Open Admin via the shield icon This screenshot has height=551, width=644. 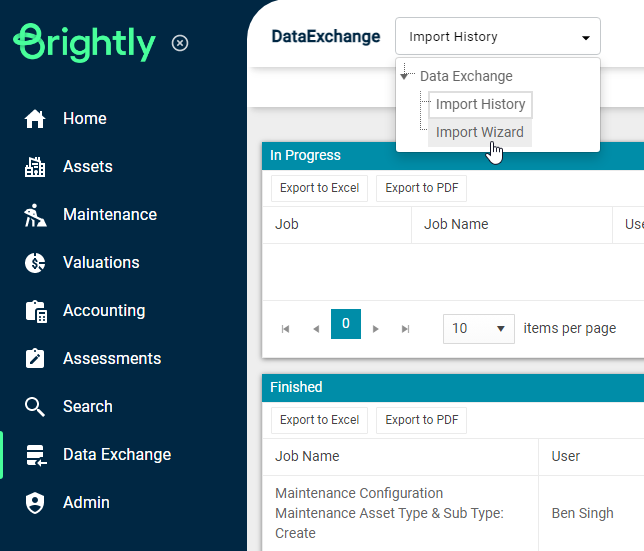click(35, 503)
